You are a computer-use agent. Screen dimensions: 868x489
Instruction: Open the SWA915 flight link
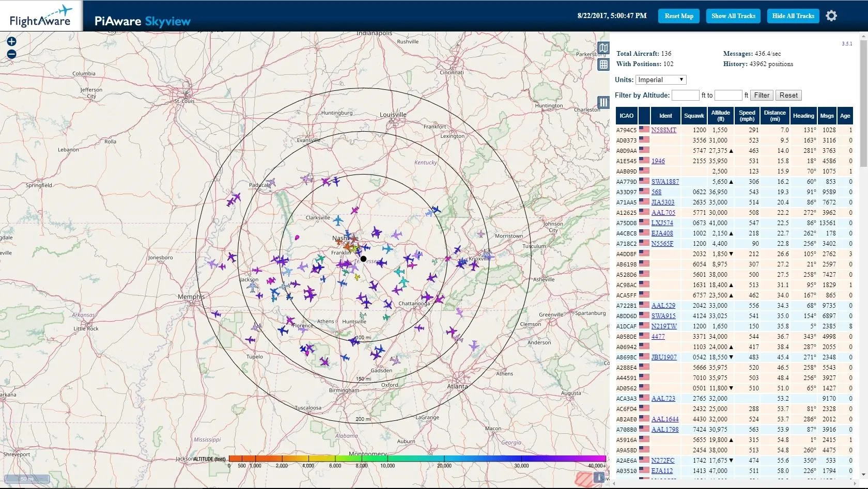663,316
